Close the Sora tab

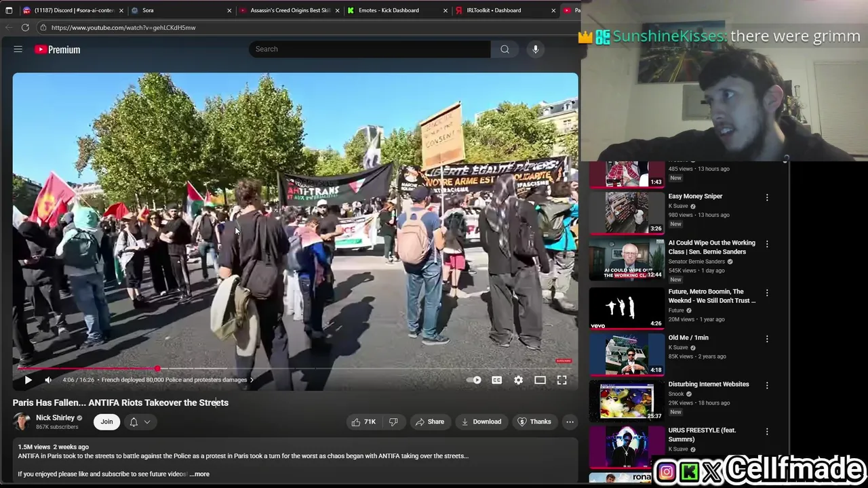(x=229, y=10)
